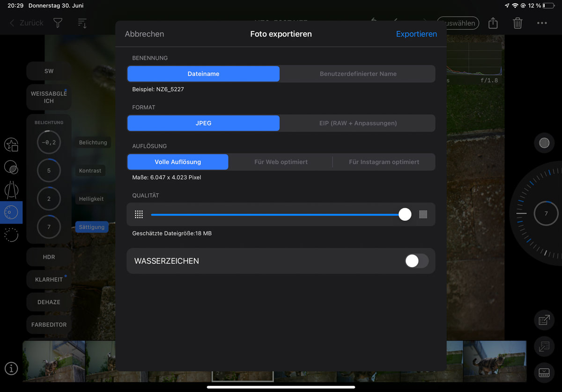The width and height of the screenshot is (562, 392).
Task: Open the sort order icon
Action: pyautogui.click(x=82, y=23)
